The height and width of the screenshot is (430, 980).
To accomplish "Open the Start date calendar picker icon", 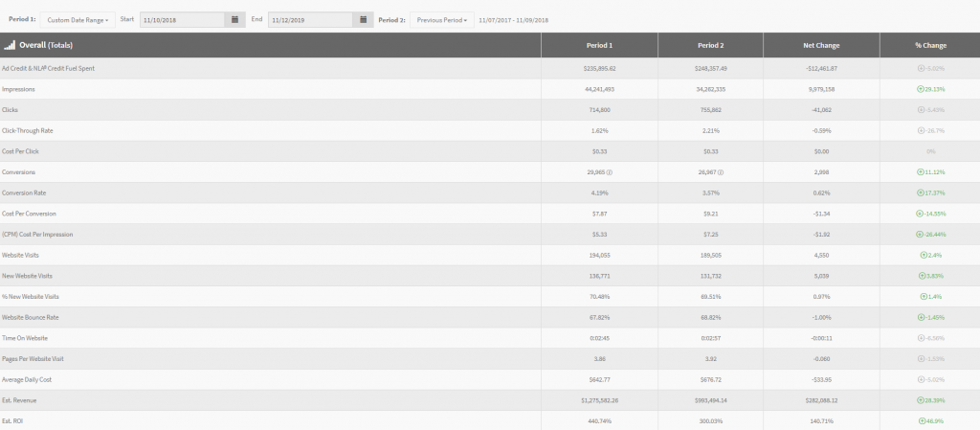I will tap(235, 20).
